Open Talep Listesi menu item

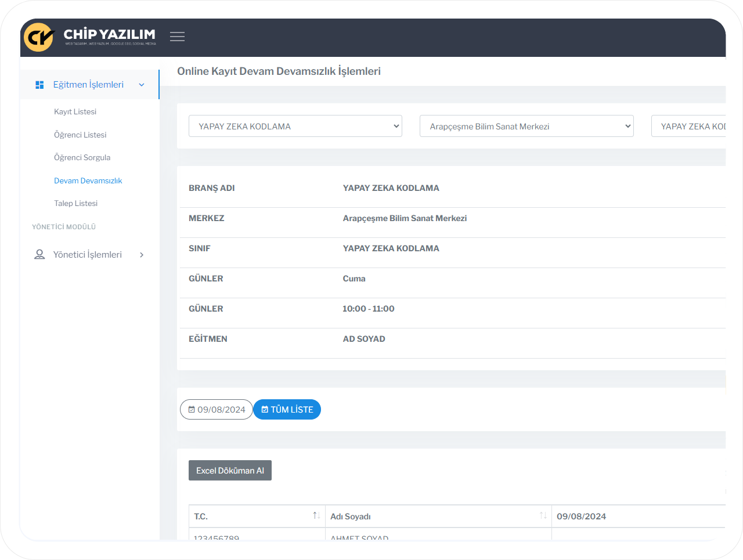[75, 203]
